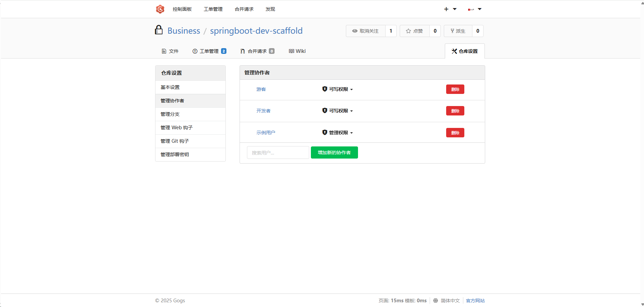644x307 pixels.
Task: Open the Files tab
Action: (170, 51)
